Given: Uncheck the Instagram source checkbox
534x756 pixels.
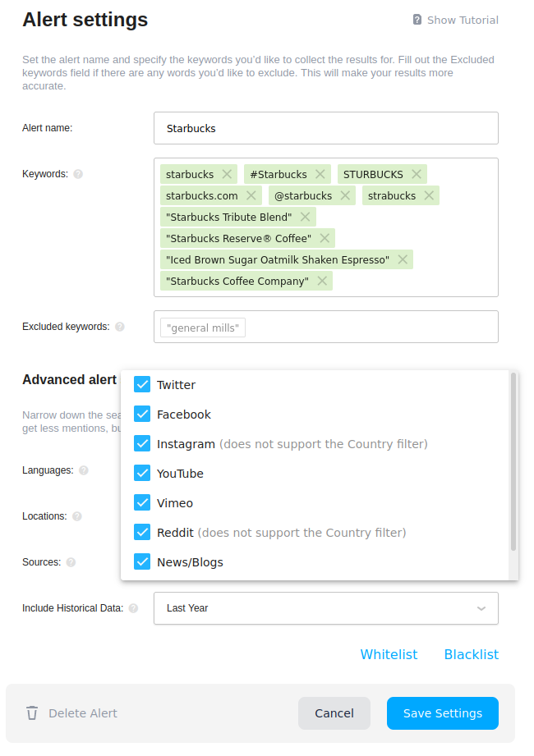Looking at the screenshot, I should pos(142,443).
